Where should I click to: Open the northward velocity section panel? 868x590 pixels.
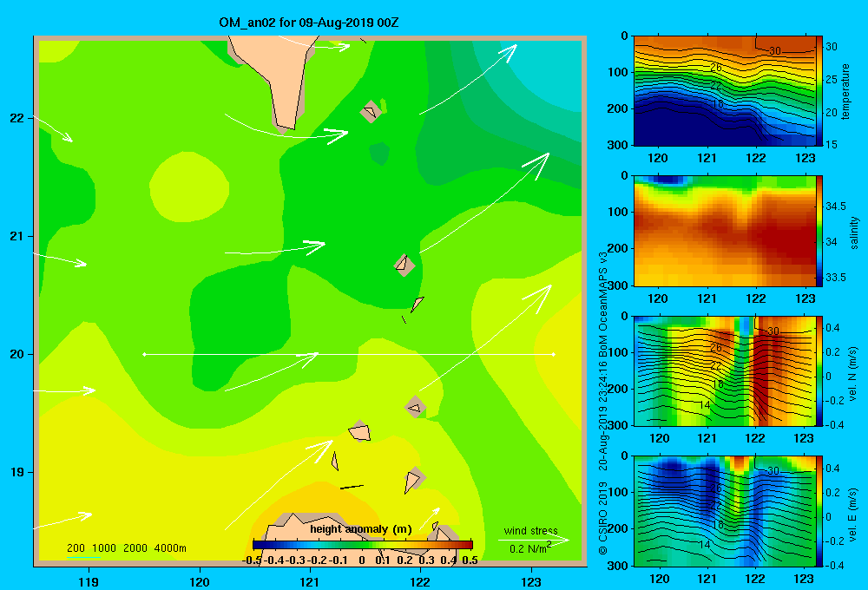[724, 370]
